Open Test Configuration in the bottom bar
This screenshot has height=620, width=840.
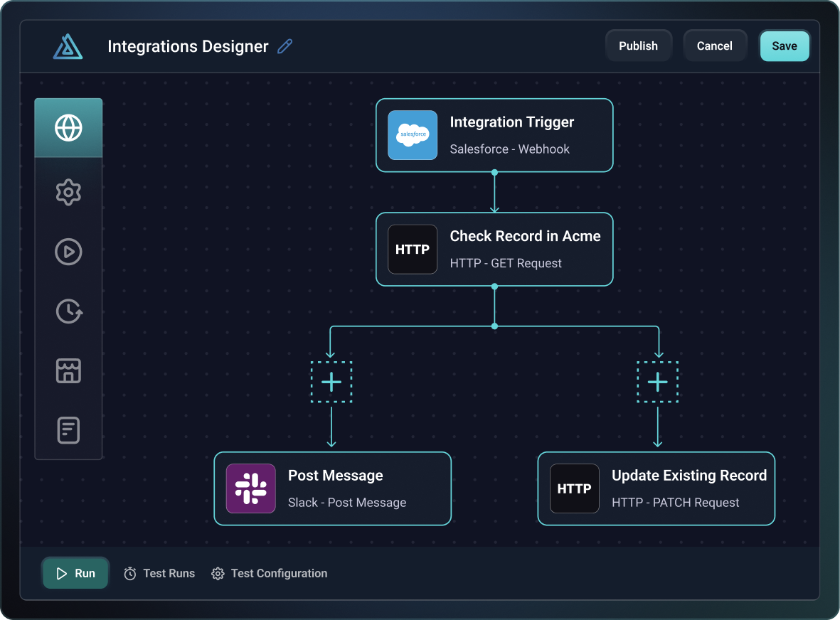269,573
